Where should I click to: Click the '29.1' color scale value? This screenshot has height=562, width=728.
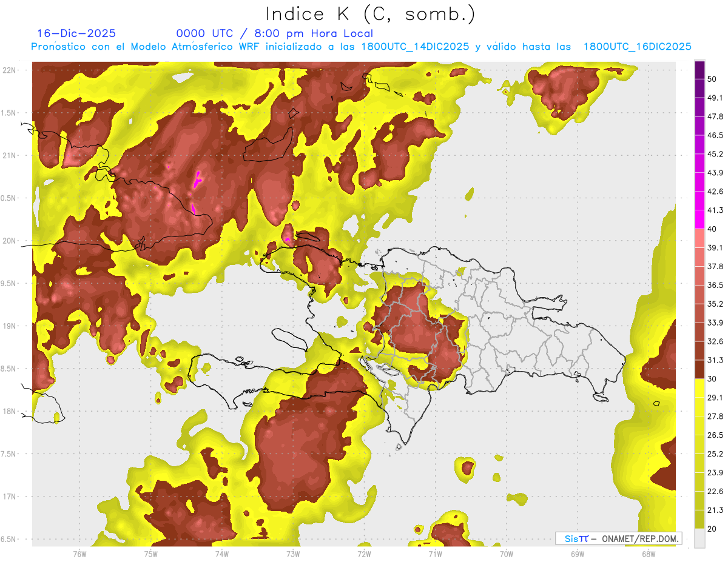pos(715,397)
